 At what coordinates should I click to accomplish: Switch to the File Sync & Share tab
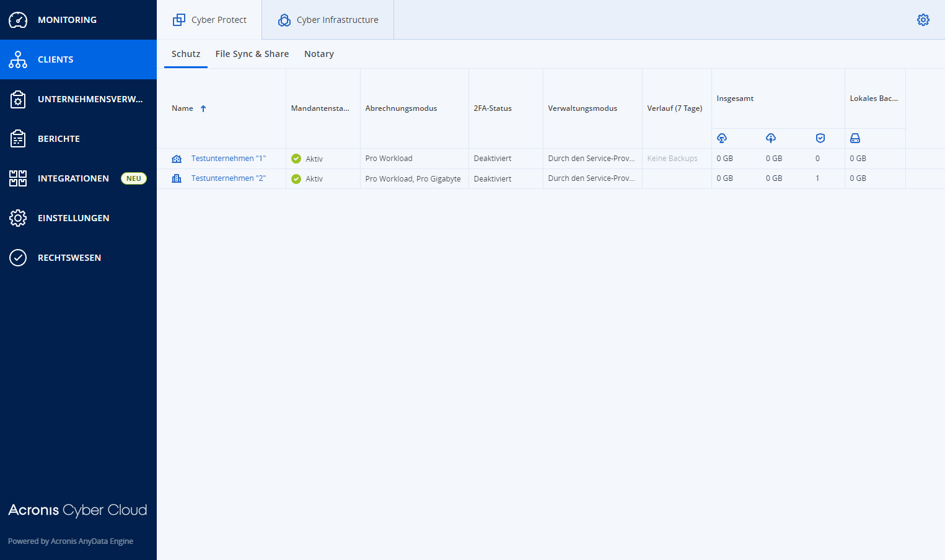(252, 54)
